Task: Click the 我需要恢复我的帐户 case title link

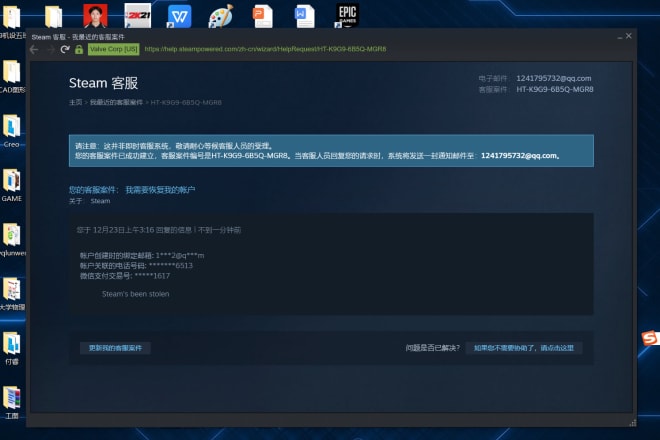Action: (x=160, y=190)
